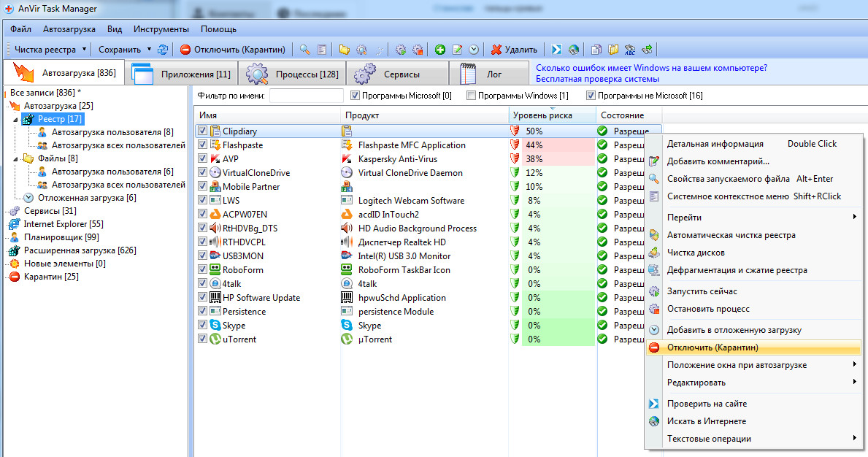Click the green plus add-entry icon

point(440,50)
